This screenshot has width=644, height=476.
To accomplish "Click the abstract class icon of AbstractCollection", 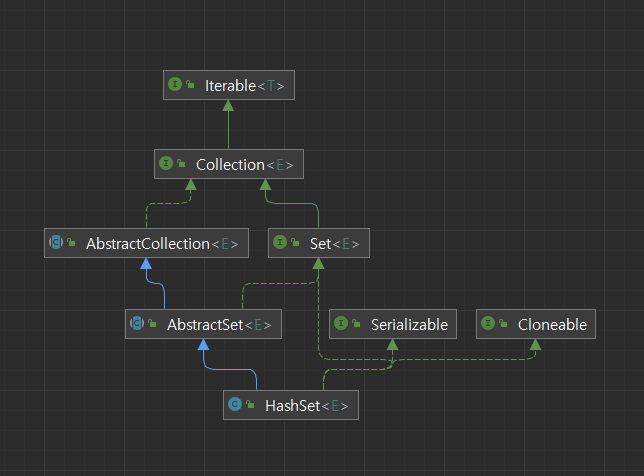I will [56, 243].
